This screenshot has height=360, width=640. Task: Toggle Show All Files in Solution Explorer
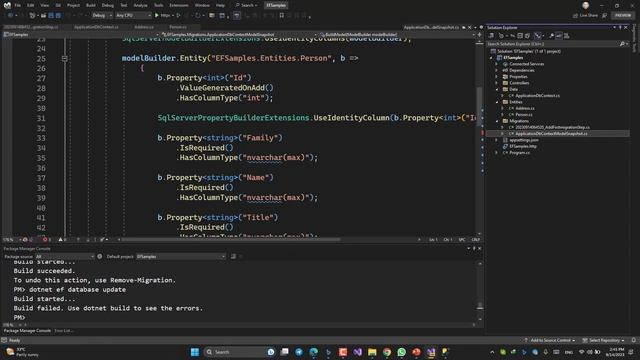[527, 36]
